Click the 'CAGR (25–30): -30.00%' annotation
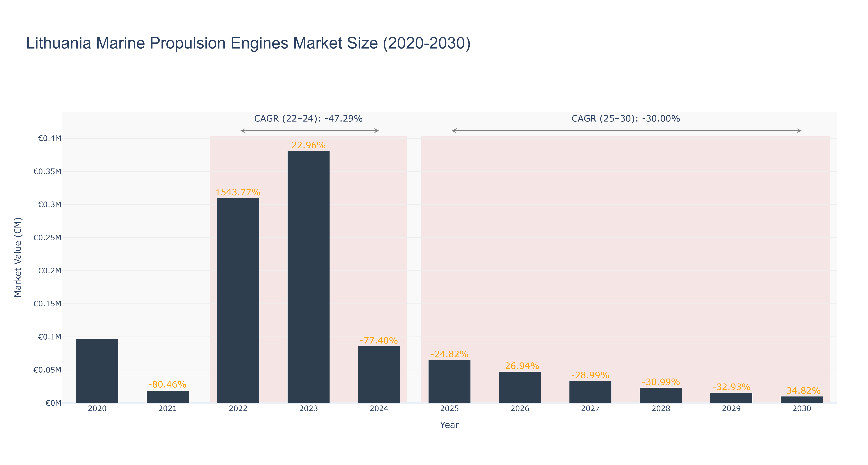868x465 pixels. click(x=626, y=119)
